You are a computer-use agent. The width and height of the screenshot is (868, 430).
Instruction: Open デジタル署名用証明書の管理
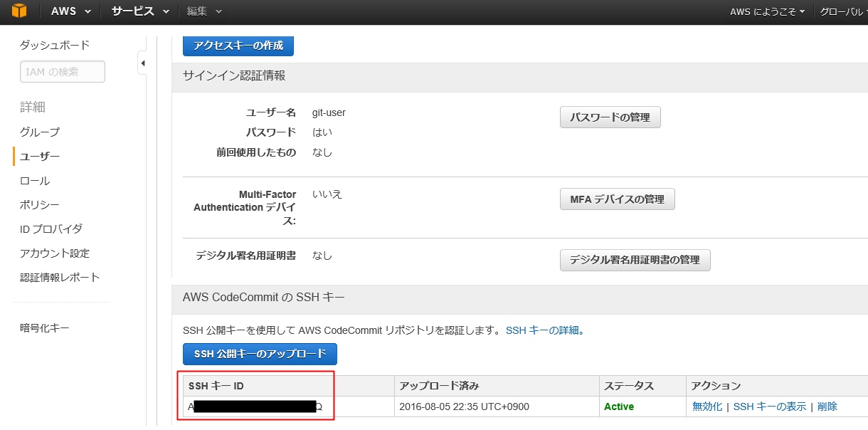point(635,260)
